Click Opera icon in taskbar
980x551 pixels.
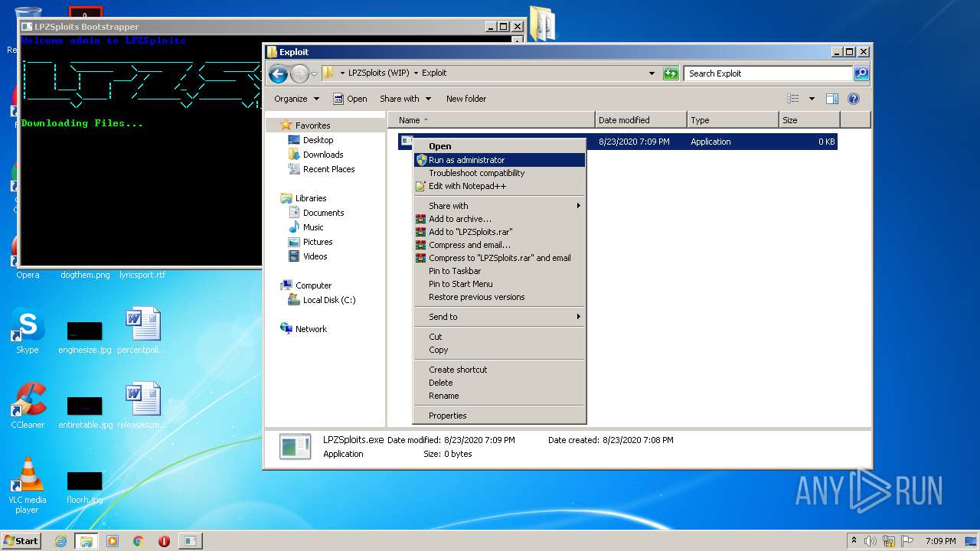click(164, 541)
